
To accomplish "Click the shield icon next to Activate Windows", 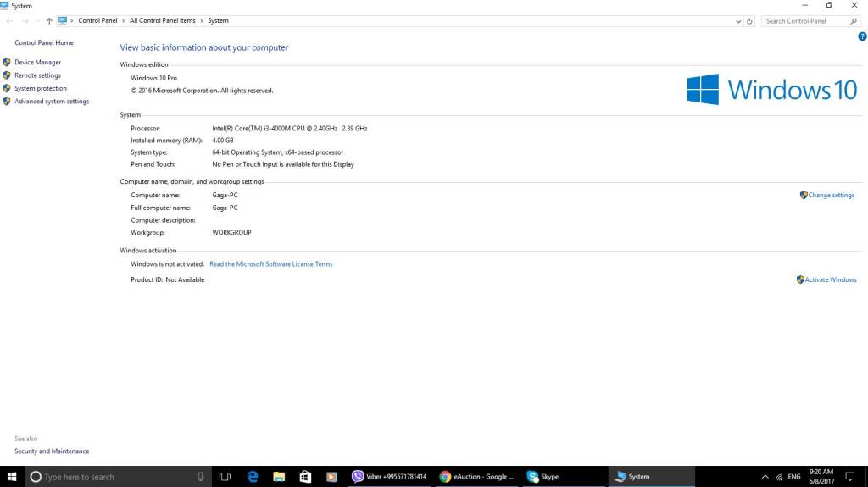I will (800, 280).
